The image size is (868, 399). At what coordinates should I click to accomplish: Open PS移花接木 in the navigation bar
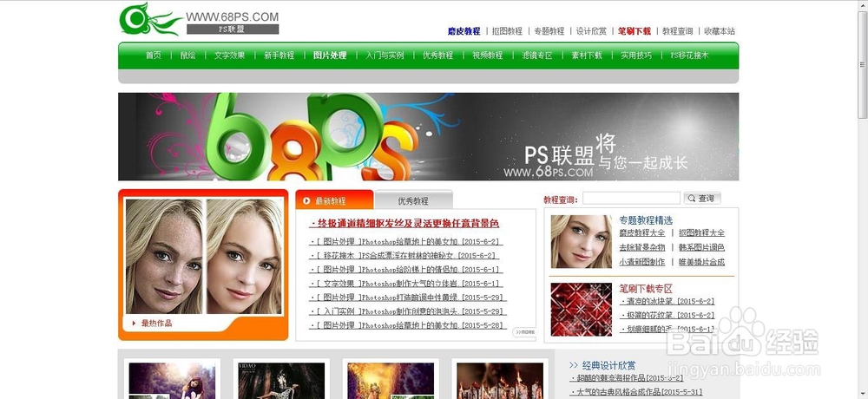pos(690,56)
